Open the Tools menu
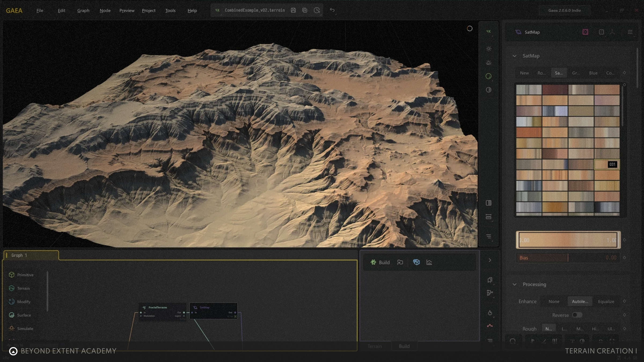 170,10
